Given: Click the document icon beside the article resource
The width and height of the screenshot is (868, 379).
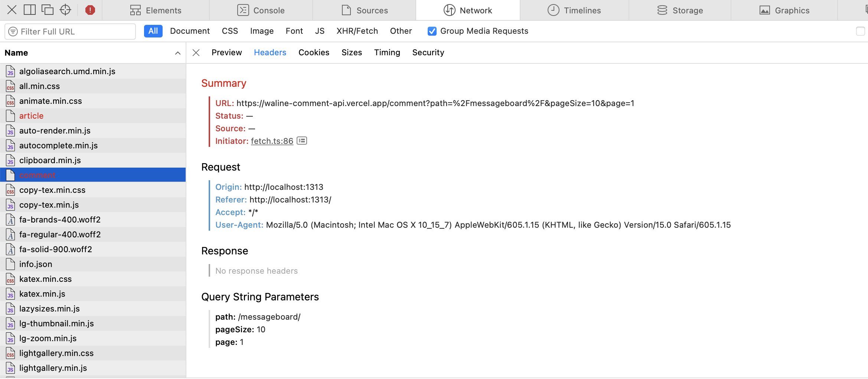Looking at the screenshot, I should coord(10,116).
